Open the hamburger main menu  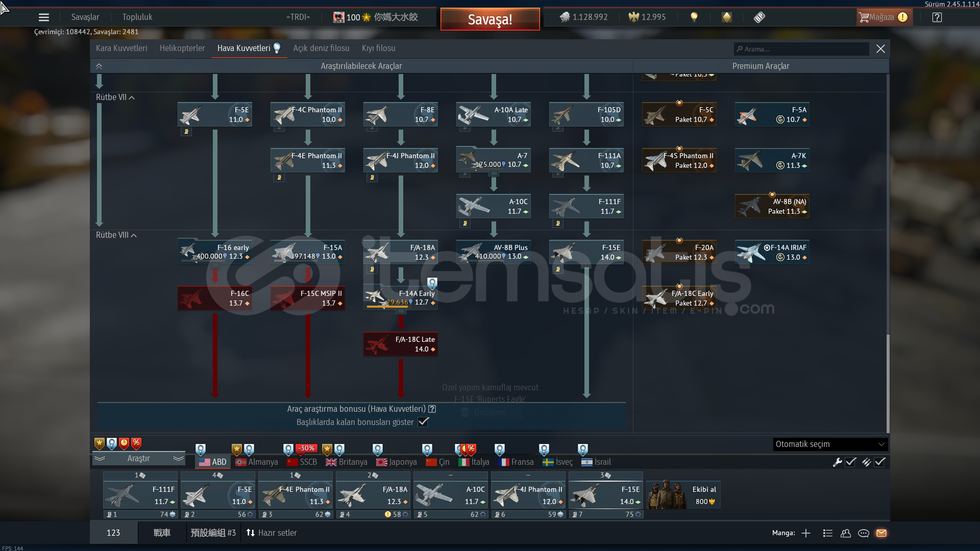pos(44,17)
